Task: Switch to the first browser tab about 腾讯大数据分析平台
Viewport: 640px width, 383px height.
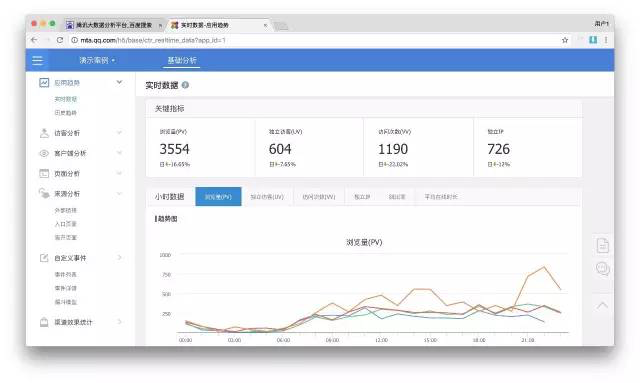Action: point(113,25)
